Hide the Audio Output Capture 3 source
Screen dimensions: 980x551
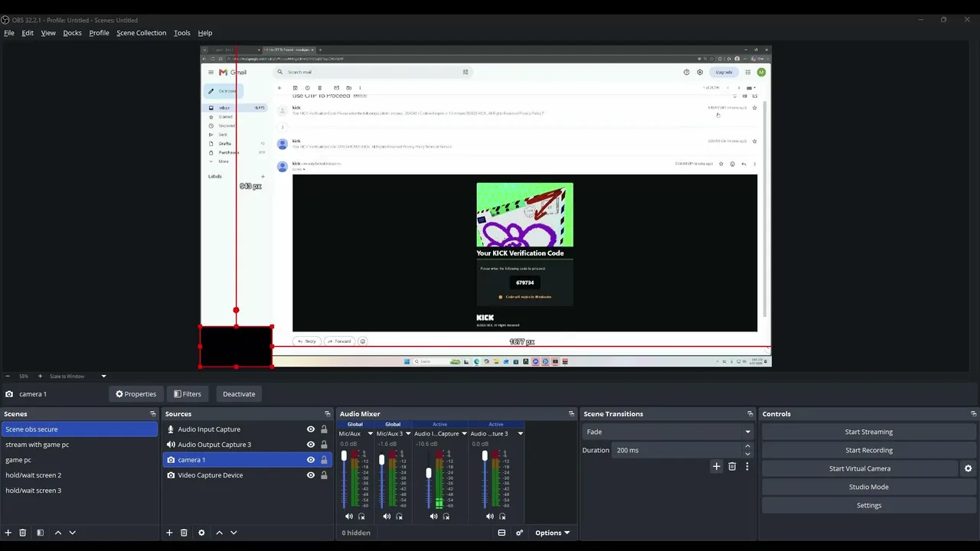[x=310, y=445]
